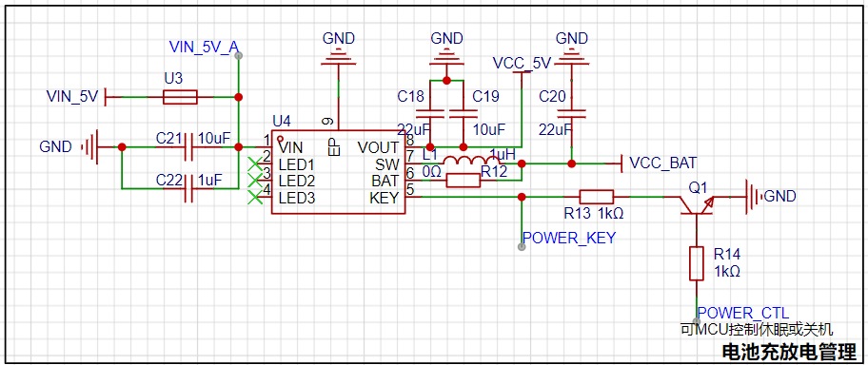Click the R14 designator text
This screenshot has height=365, width=868.
pyautogui.click(x=727, y=255)
